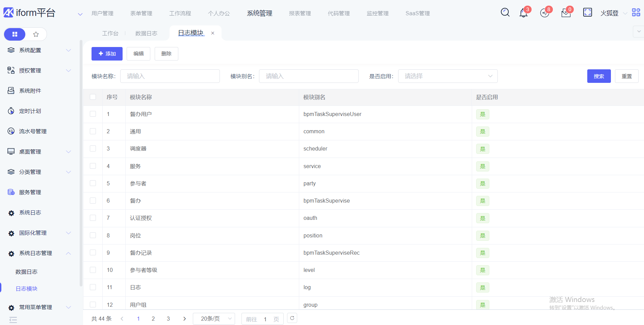Check the select-all checkbox in table header
644x325 pixels.
(93, 97)
